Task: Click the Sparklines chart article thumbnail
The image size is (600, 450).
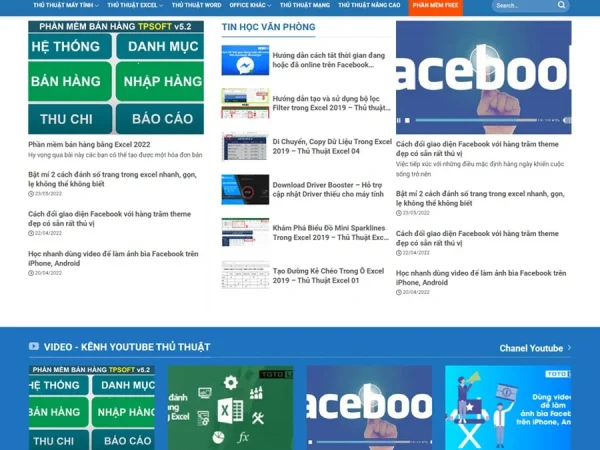Action: (245, 232)
